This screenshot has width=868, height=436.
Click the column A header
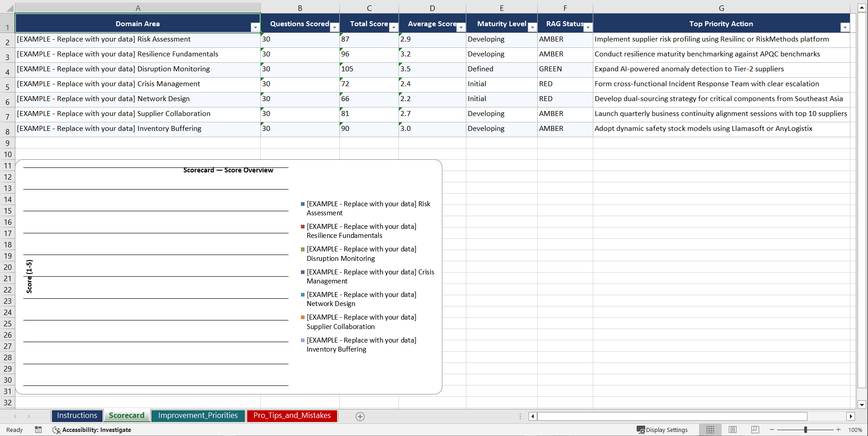[x=138, y=8]
